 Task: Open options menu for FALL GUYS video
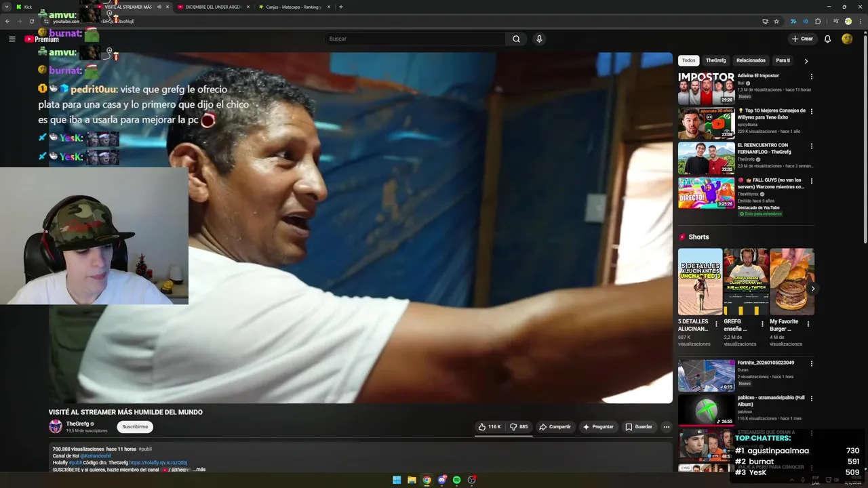[x=811, y=181]
